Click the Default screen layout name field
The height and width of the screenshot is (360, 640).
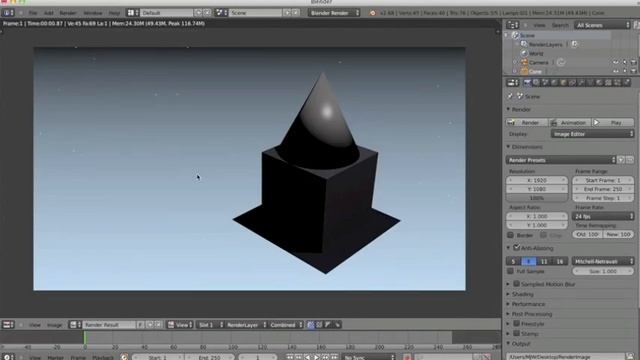pos(167,13)
